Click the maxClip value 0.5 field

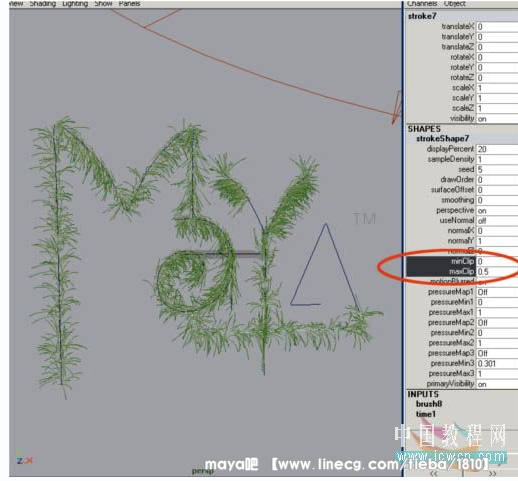tap(497, 272)
